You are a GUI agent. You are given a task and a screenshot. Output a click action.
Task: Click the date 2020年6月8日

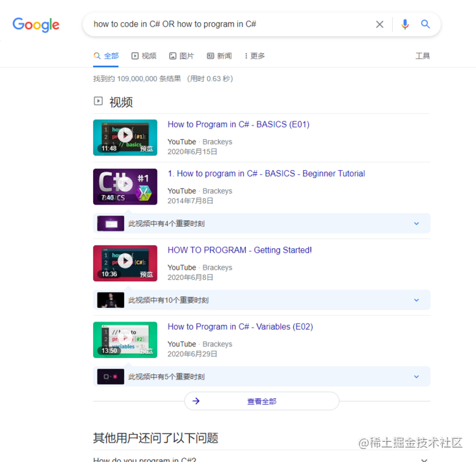[191, 277]
